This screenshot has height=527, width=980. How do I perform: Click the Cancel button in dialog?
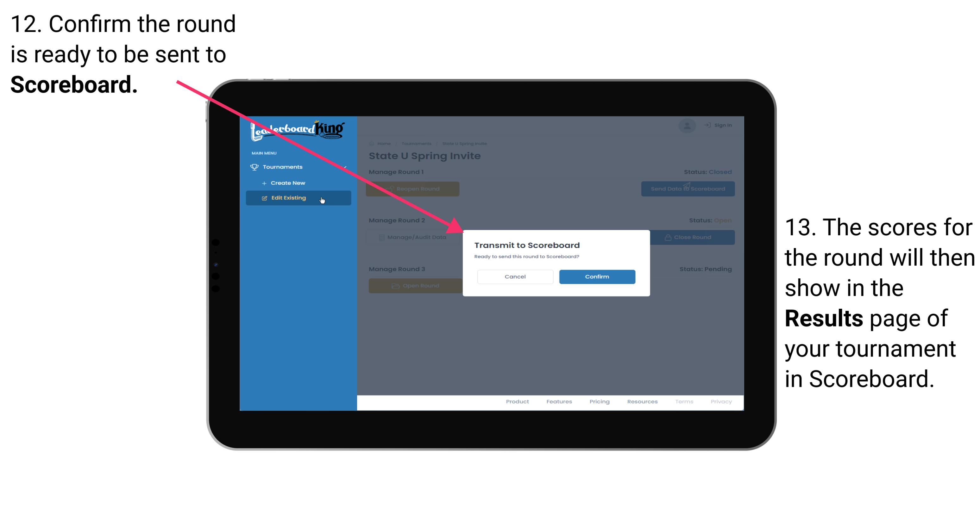click(515, 276)
